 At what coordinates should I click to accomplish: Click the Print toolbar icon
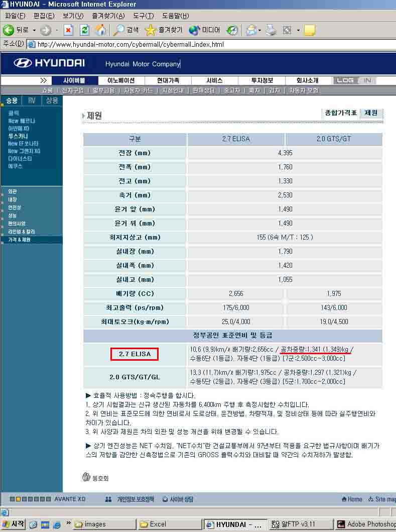pos(271,30)
